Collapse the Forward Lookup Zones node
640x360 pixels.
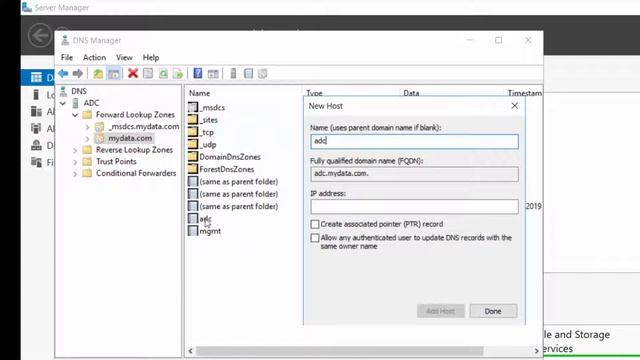(75, 115)
